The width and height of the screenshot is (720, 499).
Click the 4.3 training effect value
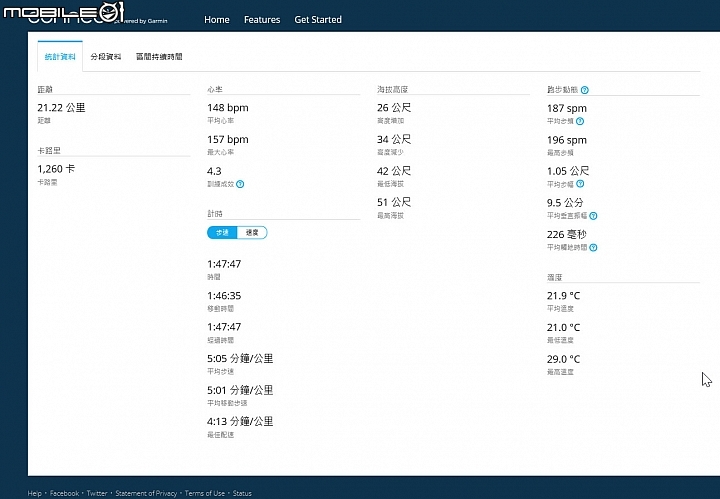[x=214, y=171]
